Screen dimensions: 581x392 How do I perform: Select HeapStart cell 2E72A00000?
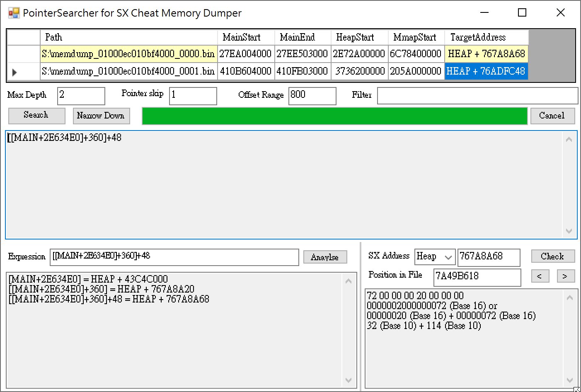360,54
